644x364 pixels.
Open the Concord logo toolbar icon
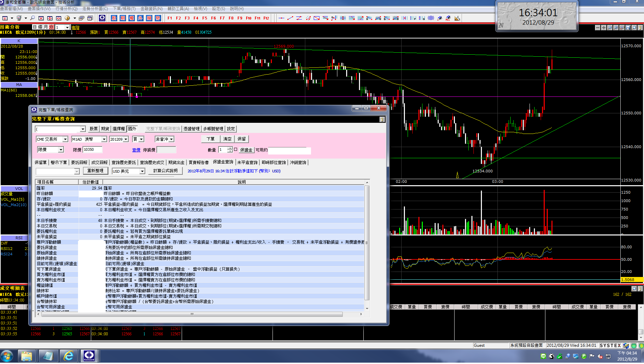point(102,18)
